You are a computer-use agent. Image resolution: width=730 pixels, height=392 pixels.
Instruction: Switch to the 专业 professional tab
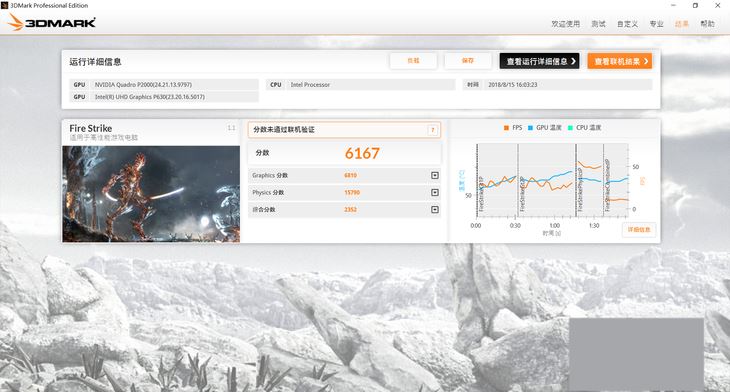(x=656, y=24)
